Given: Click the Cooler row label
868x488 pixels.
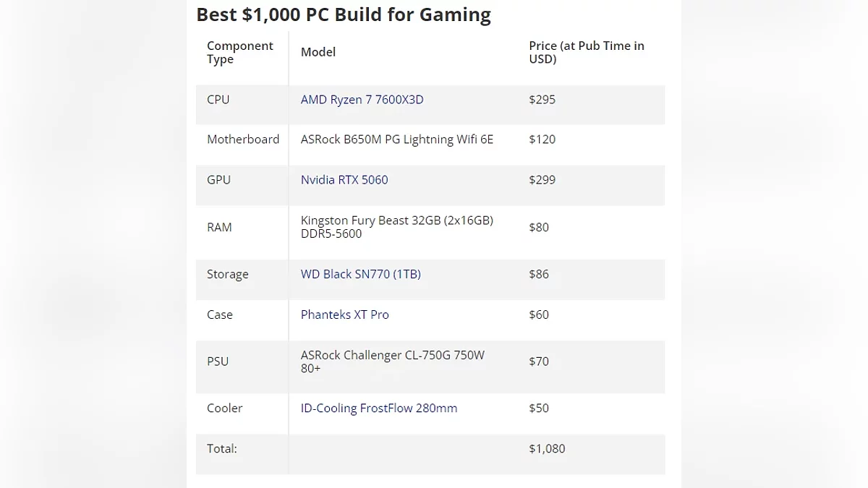Looking at the screenshot, I should (224, 408).
